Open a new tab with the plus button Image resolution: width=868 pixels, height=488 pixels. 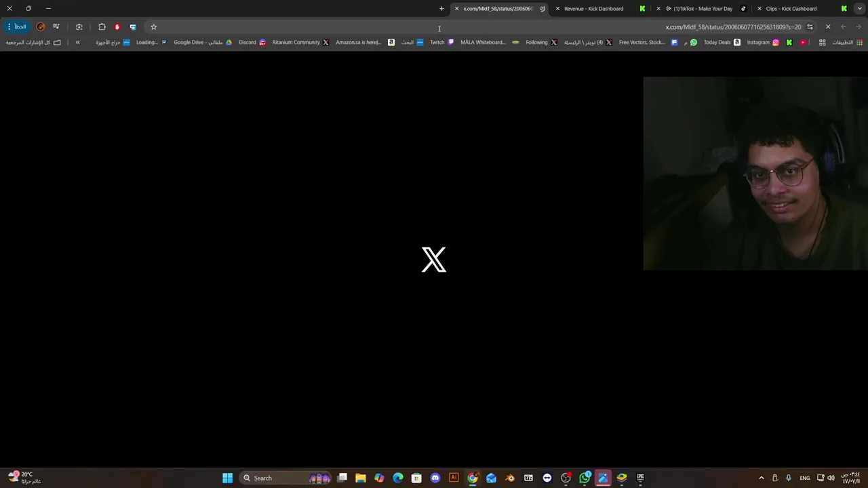pos(441,9)
